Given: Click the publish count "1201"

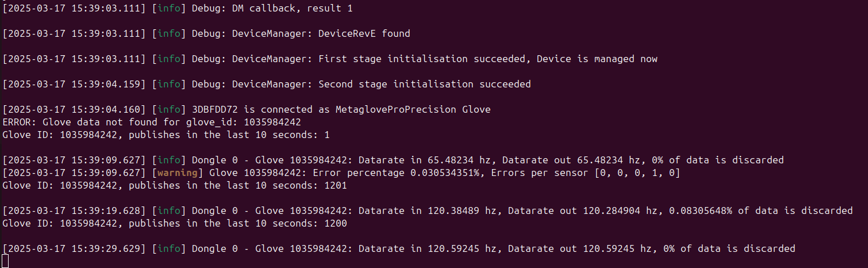Looking at the screenshot, I should tap(335, 185).
